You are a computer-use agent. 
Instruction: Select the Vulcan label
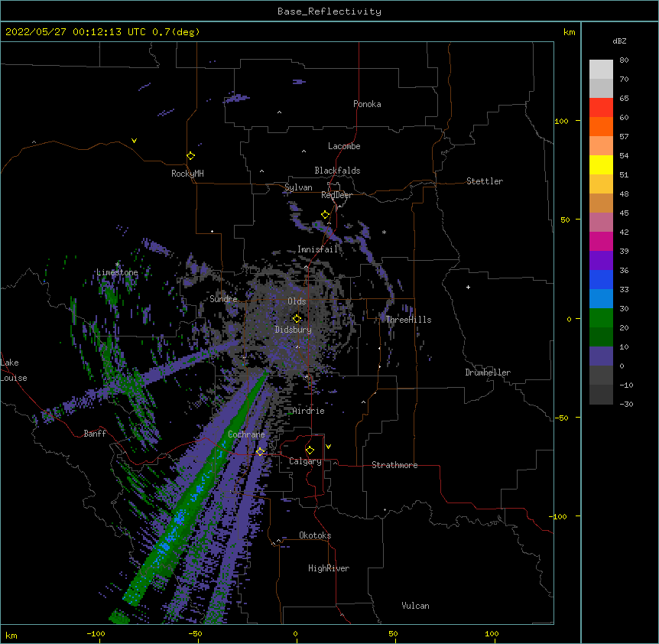(x=415, y=606)
